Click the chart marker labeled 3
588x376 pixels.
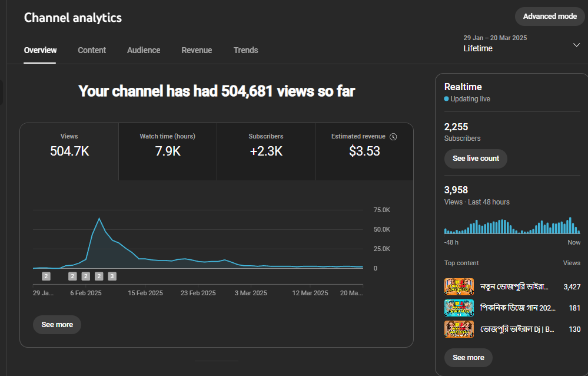click(112, 276)
